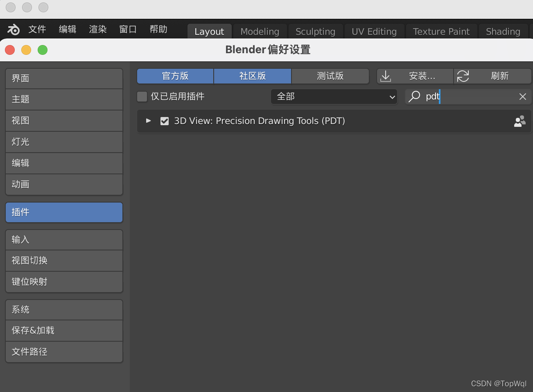The height and width of the screenshot is (392, 533).
Task: Switch to the Shading workspace tab
Action: [x=503, y=32]
